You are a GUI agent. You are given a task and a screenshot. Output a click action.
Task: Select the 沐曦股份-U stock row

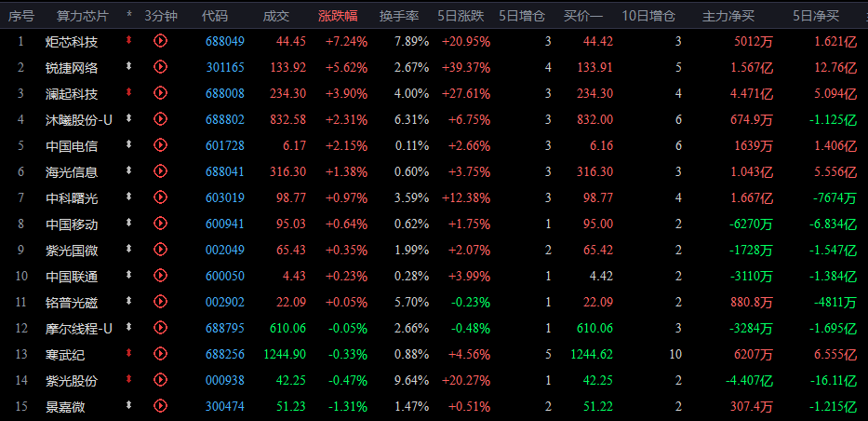point(434,119)
